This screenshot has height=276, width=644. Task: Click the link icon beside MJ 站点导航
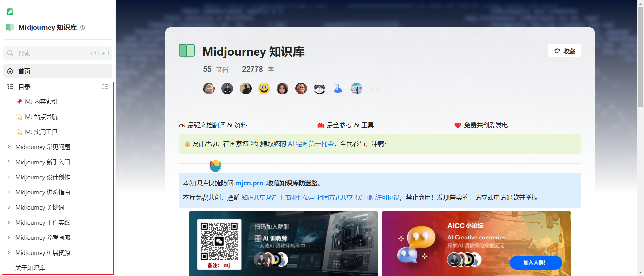pos(19,117)
